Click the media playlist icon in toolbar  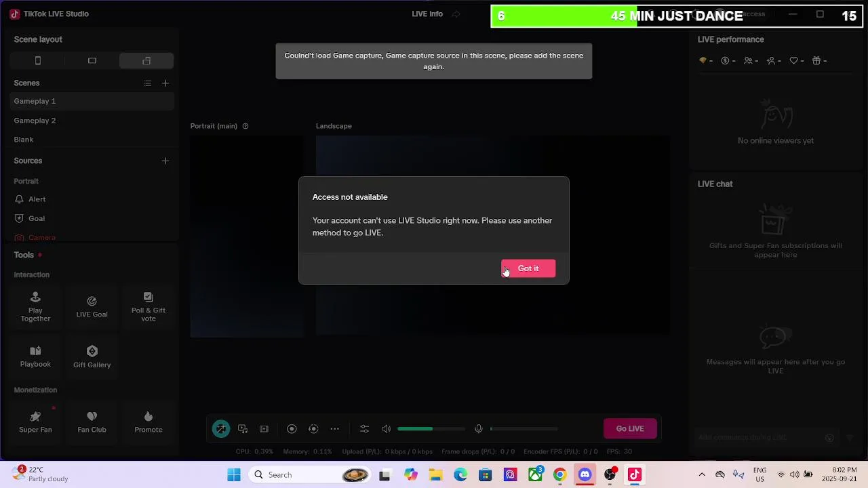click(x=243, y=429)
